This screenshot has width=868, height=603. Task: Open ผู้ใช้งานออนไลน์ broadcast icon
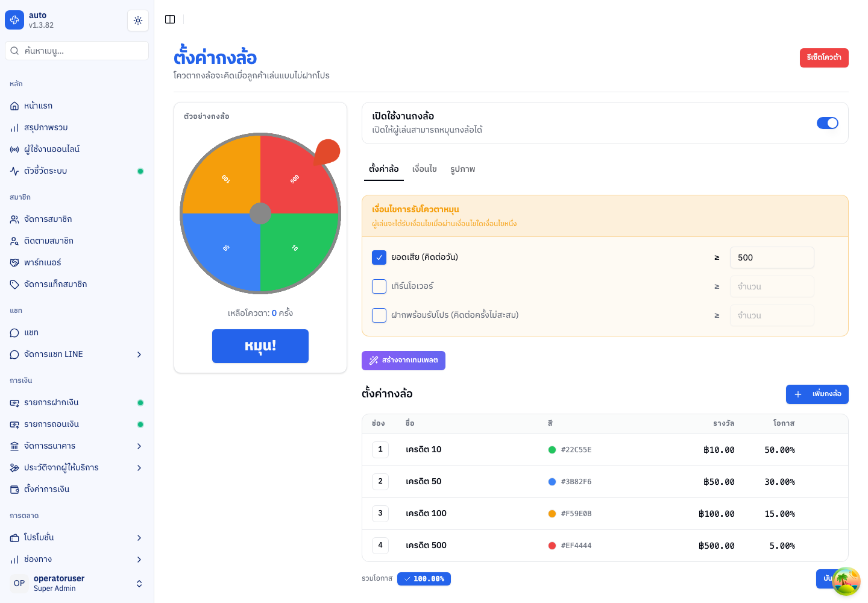[14, 150]
